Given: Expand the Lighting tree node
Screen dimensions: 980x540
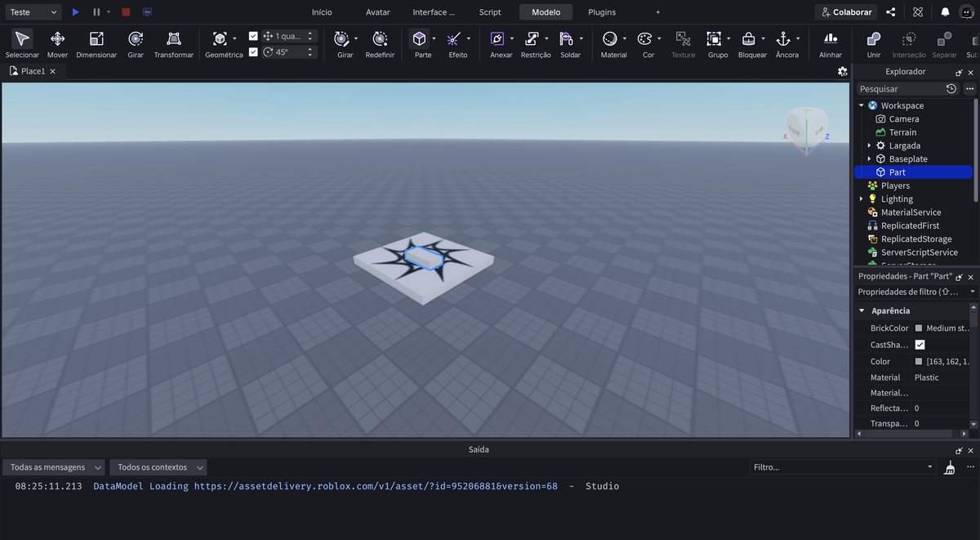Looking at the screenshot, I should pos(861,199).
